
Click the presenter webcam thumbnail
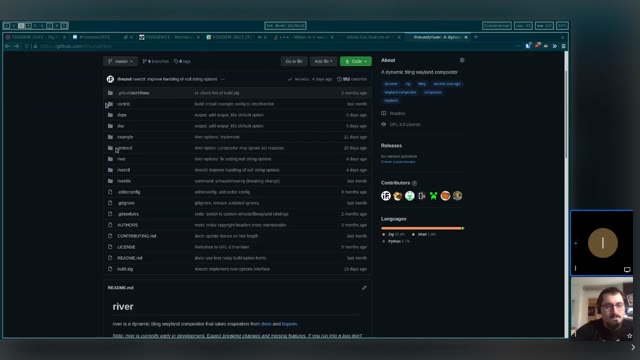click(x=602, y=309)
